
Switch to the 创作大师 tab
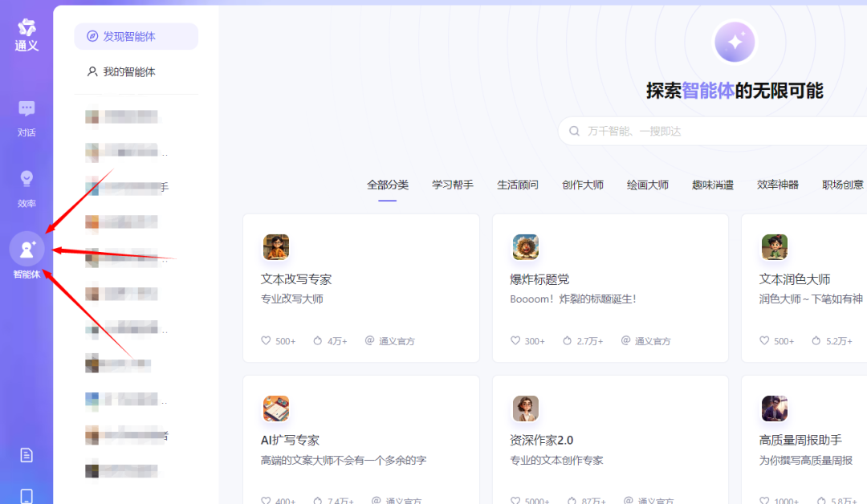583,185
